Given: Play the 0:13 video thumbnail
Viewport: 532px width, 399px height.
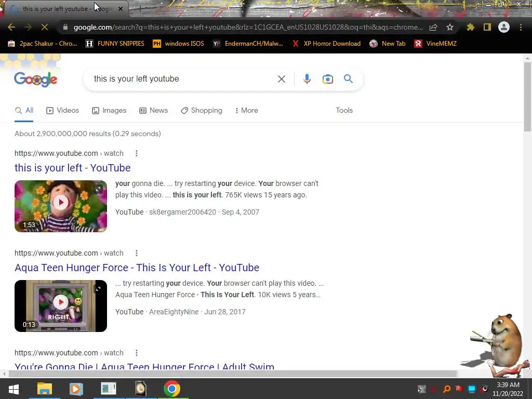Looking at the screenshot, I should [x=61, y=305].
